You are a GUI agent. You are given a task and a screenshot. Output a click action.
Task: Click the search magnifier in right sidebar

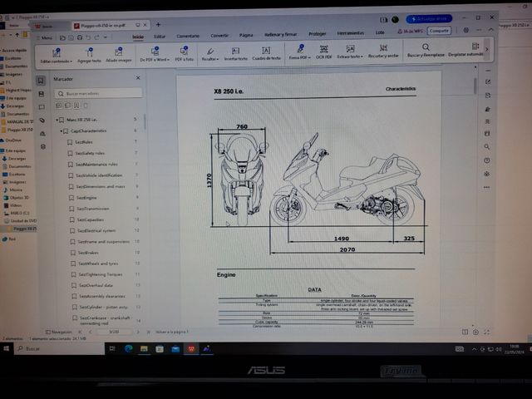(487, 147)
